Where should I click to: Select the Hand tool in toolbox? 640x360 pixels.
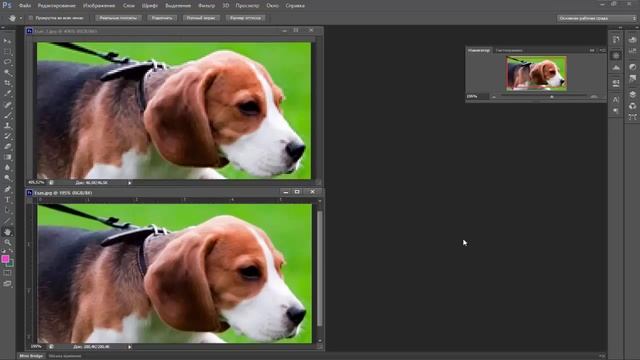(x=7, y=232)
